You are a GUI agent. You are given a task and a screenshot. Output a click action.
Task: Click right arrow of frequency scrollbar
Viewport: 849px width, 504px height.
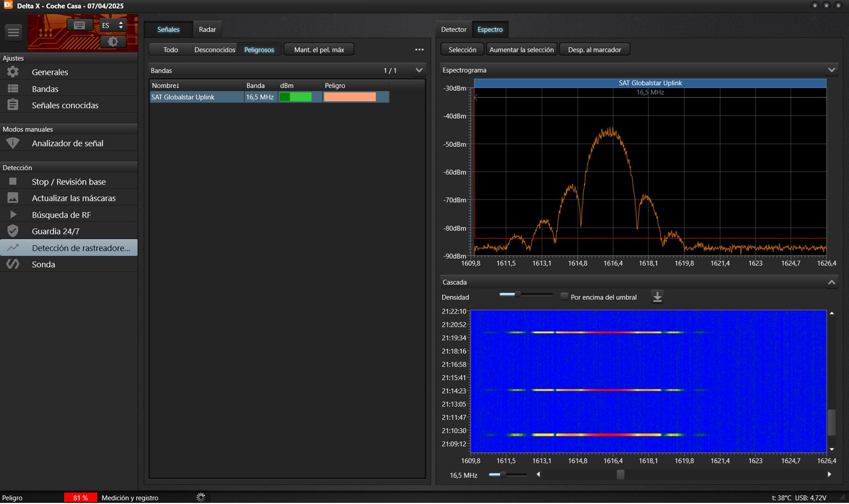click(x=829, y=475)
